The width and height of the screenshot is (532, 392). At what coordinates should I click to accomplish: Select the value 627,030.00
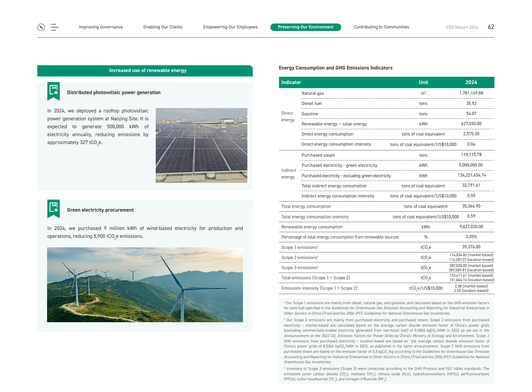point(471,124)
